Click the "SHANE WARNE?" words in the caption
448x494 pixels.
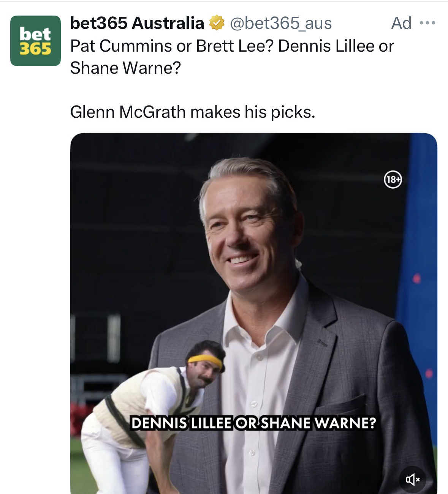pyautogui.click(x=317, y=423)
